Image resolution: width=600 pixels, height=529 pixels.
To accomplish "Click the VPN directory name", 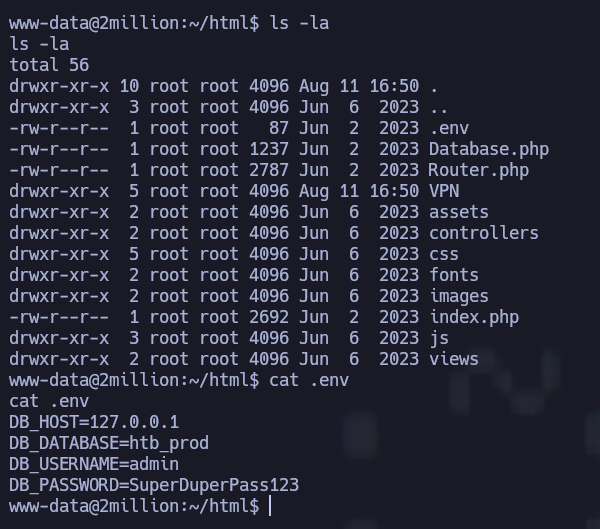I will [444, 191].
